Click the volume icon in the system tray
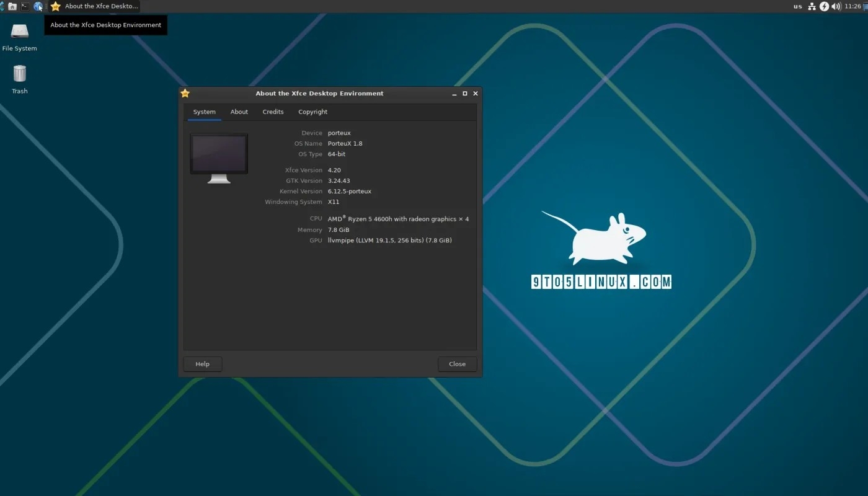 836,6
